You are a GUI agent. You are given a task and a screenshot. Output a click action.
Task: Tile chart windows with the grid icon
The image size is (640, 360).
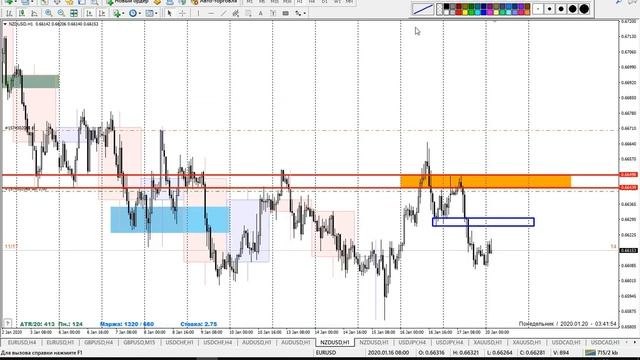pyautogui.click(x=74, y=13)
